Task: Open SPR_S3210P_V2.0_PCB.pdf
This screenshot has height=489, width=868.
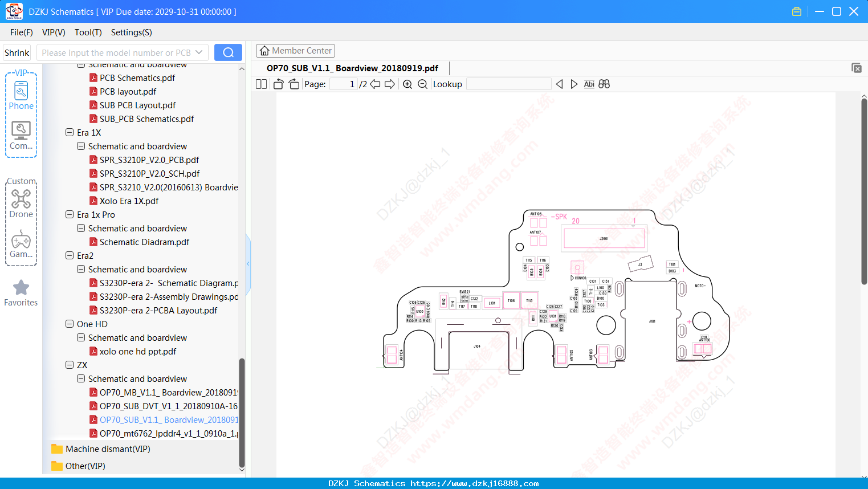Action: click(x=144, y=160)
